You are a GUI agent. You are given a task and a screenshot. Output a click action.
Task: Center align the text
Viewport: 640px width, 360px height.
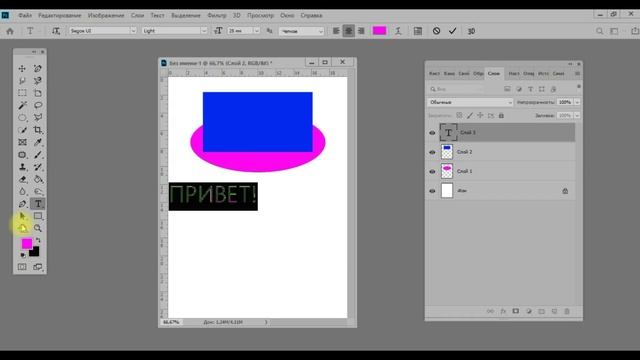tap(348, 31)
